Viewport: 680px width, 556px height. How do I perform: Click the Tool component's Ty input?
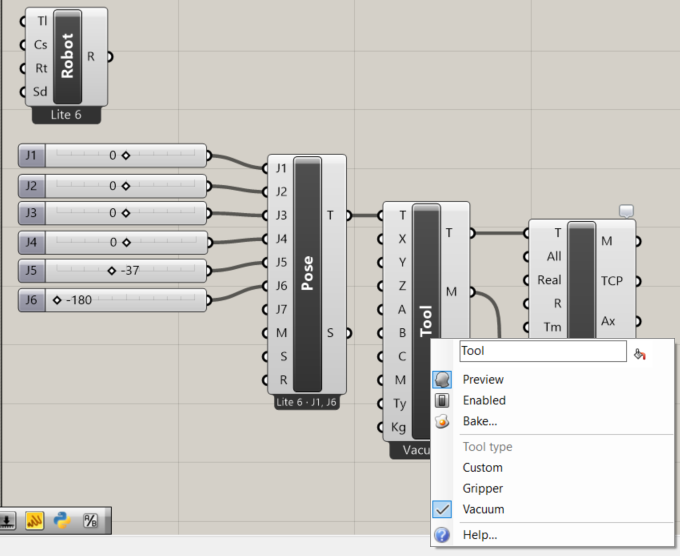[400, 404]
